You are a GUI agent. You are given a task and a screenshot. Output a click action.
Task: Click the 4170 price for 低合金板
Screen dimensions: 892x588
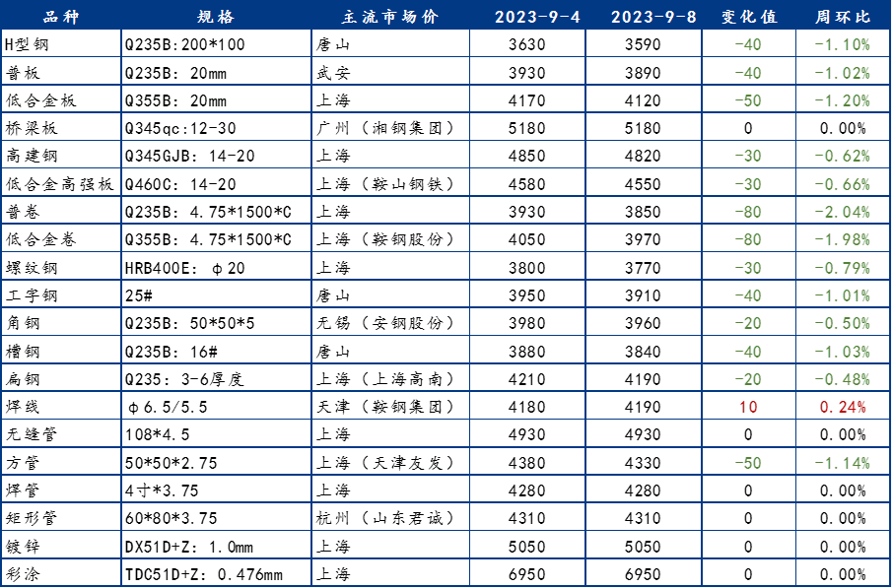[x=527, y=100]
